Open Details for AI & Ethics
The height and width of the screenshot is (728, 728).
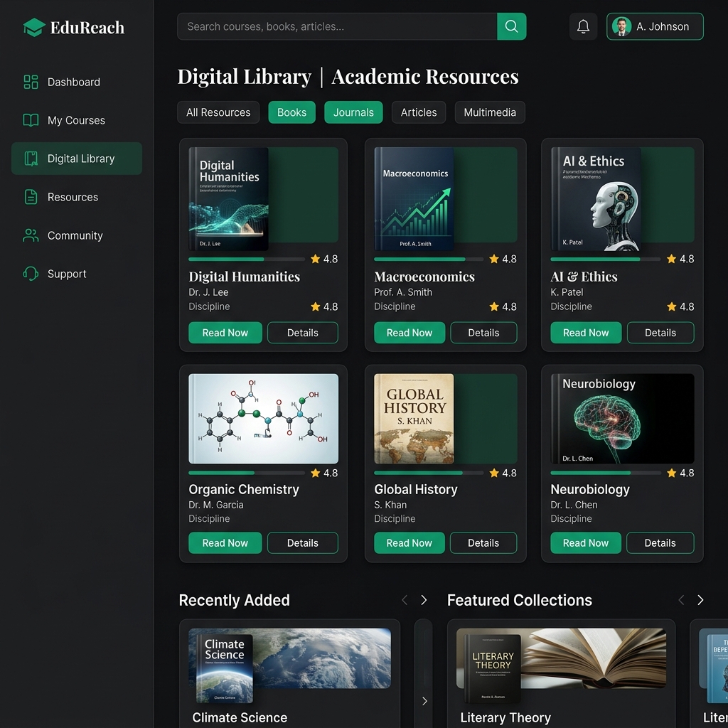660,332
